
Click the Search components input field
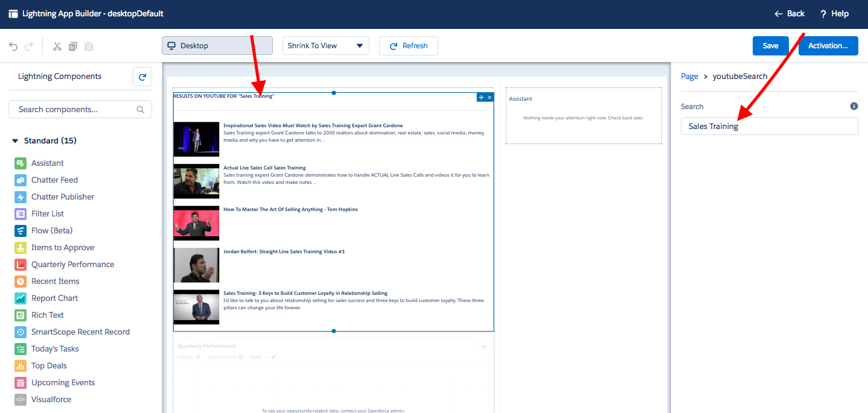80,110
